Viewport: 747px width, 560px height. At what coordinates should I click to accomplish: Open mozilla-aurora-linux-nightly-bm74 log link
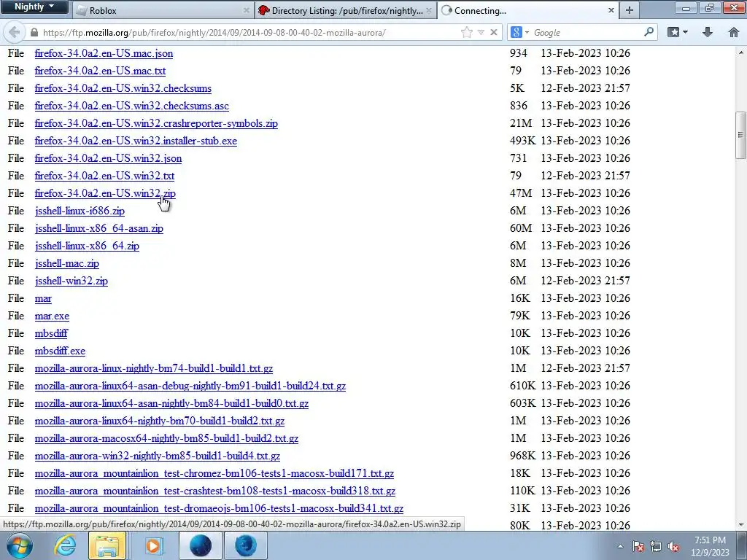[x=154, y=368]
